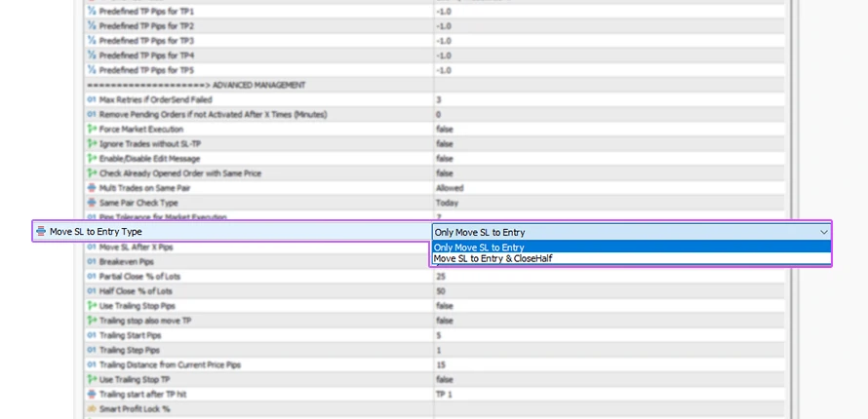The height and width of the screenshot is (419, 868).
Task: Select the Trailing stop also move TP row
Action: [x=144, y=321]
